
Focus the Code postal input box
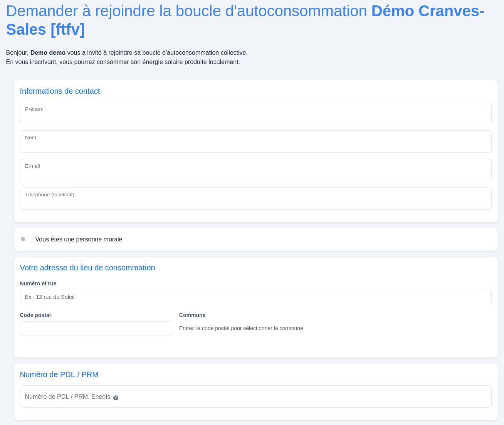point(96,329)
